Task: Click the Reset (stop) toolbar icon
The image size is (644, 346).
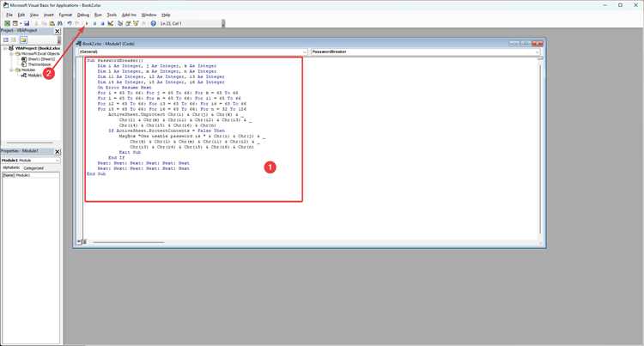Action: point(102,23)
